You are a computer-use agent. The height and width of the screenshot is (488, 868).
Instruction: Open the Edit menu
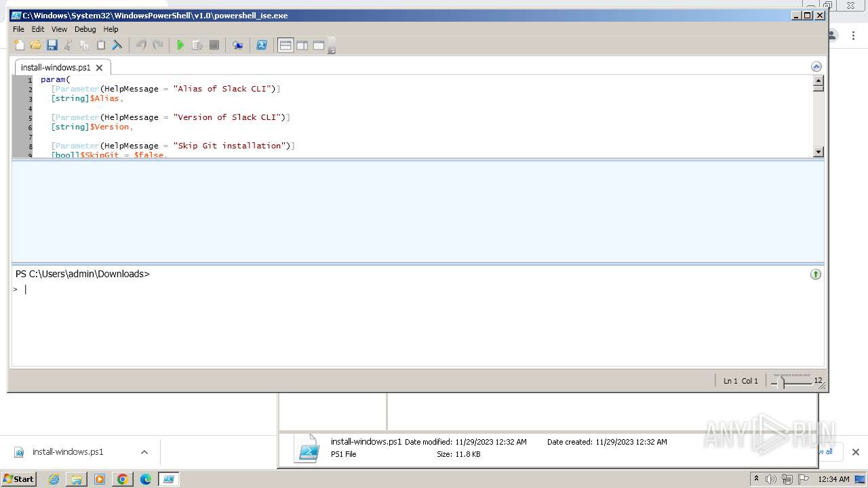click(x=38, y=29)
